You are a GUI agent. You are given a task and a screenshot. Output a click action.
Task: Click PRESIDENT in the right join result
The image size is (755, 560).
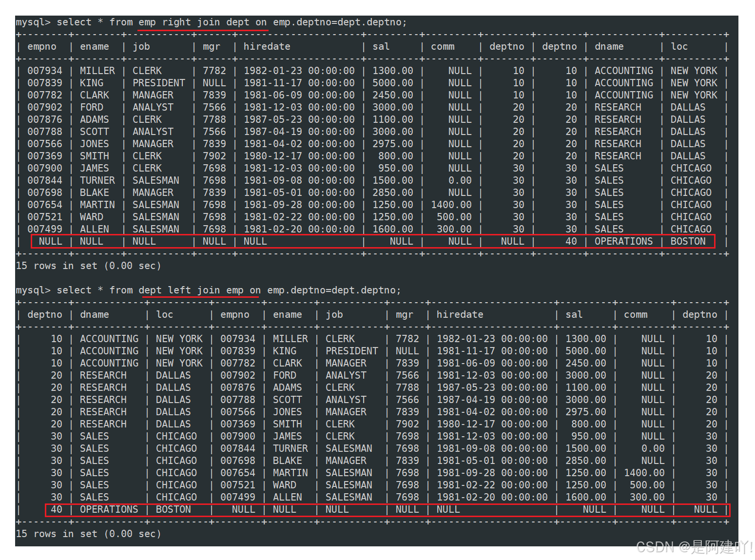tap(159, 83)
